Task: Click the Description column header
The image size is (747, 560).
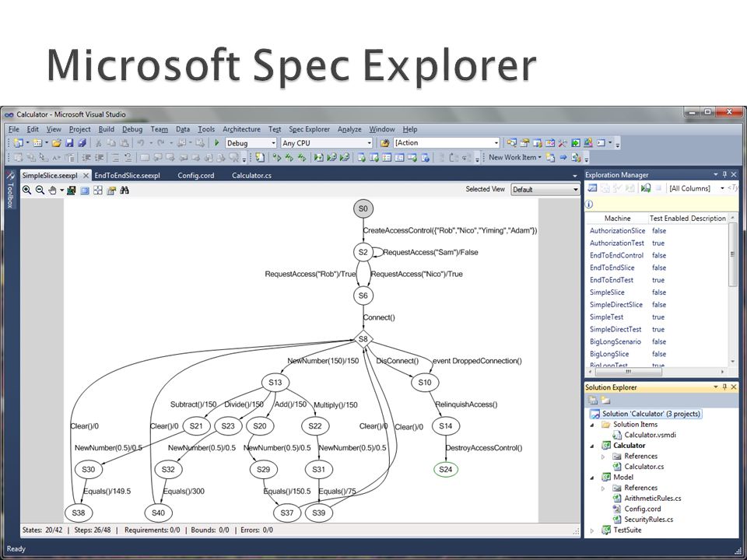Action: click(x=708, y=218)
